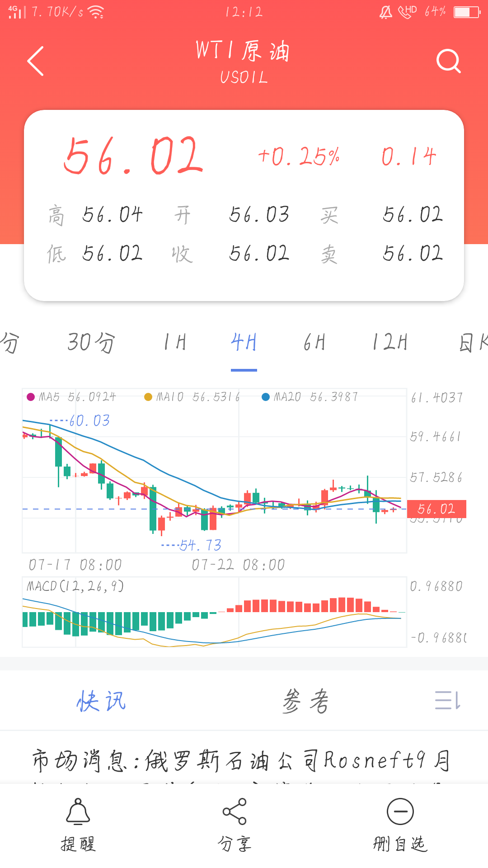Image resolution: width=488 pixels, height=868 pixels.
Task: Select the 30分 timeframe tab
Action: [x=91, y=342]
